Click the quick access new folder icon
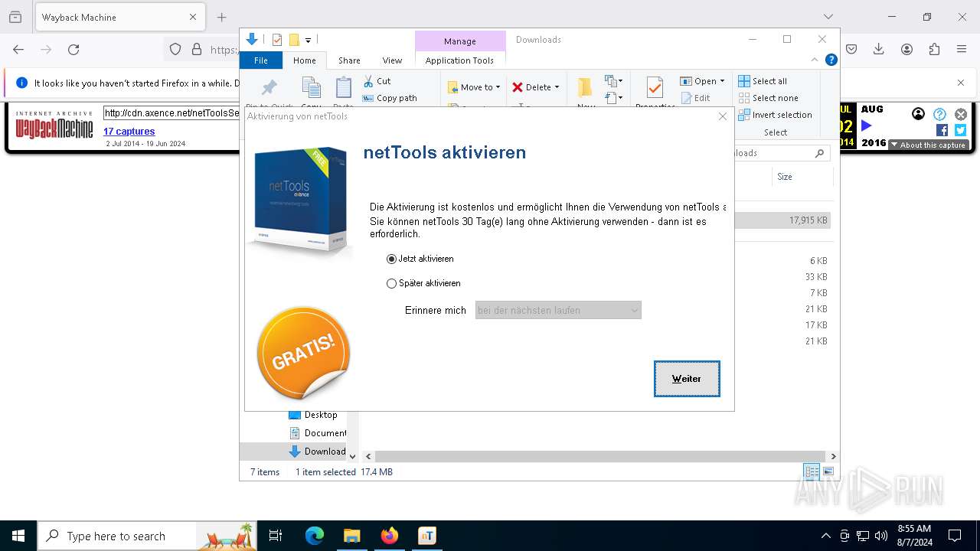 click(294, 40)
